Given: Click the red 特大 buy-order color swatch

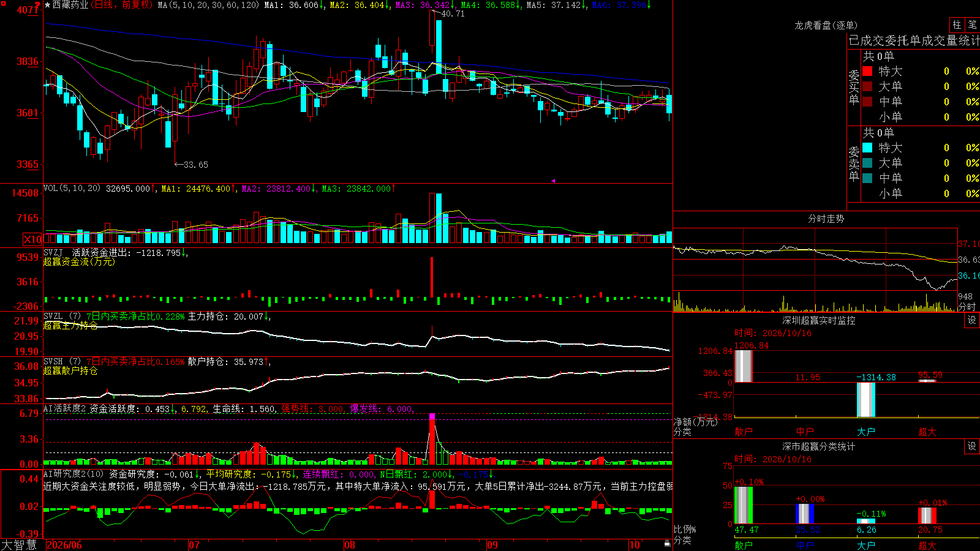Looking at the screenshot, I should point(867,71).
